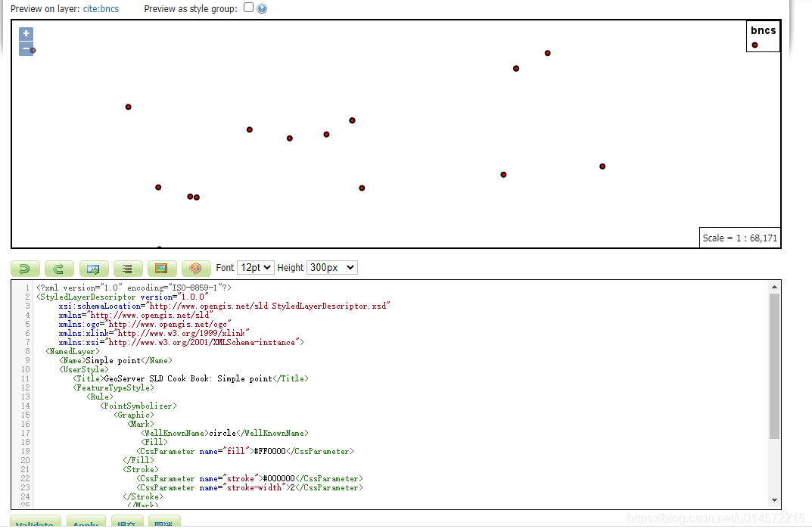Click the stroke '#000000' CssParameter line

(x=250, y=478)
